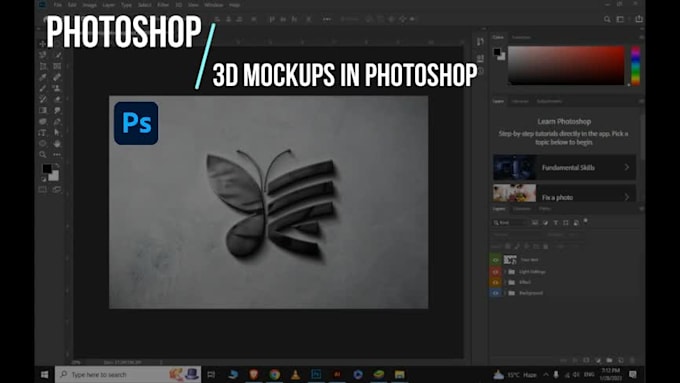Open the Edit Toolbar three-dots button
This screenshot has width=680, height=383.
coord(57,154)
